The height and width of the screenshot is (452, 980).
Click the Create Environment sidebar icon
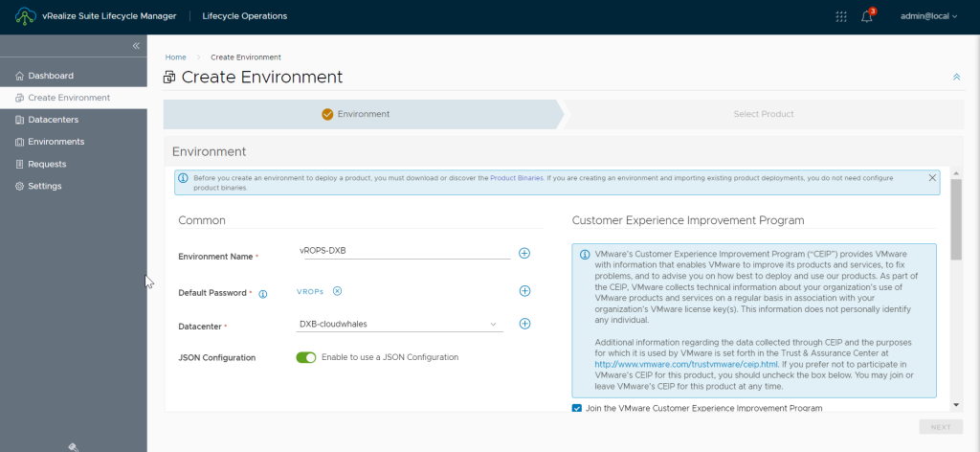pos(19,98)
